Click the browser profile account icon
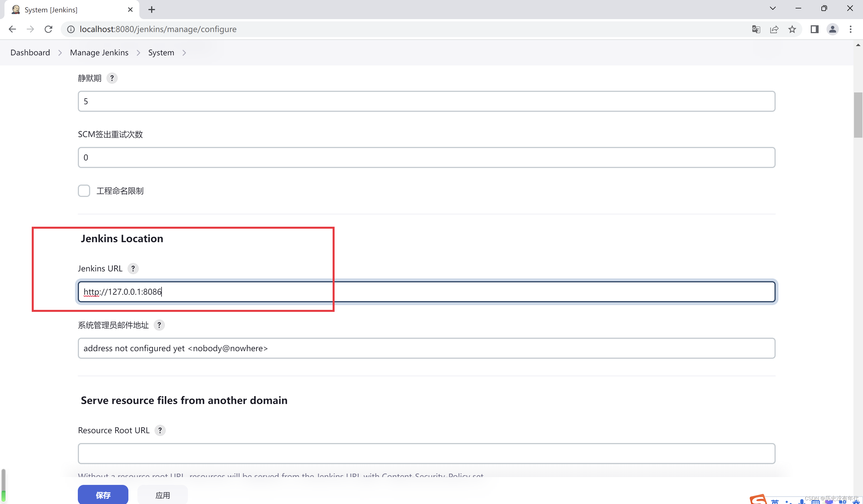 (833, 29)
